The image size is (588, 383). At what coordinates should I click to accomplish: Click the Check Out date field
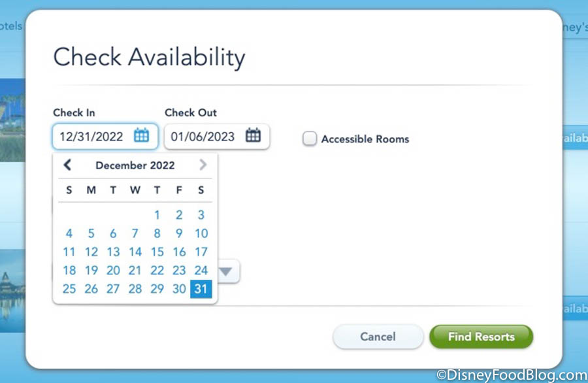[x=203, y=137]
